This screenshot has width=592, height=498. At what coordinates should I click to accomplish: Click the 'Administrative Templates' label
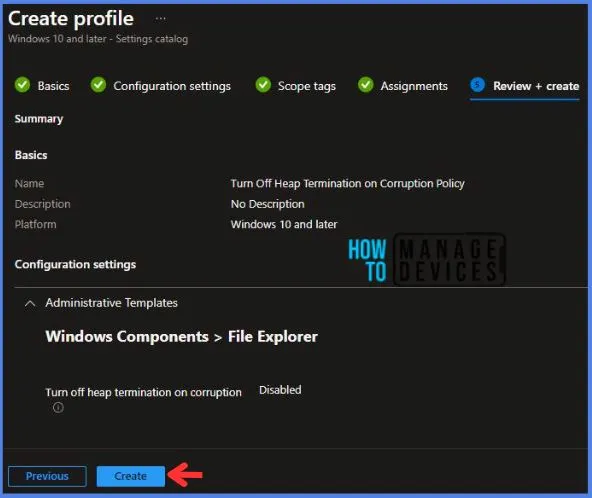pos(111,303)
